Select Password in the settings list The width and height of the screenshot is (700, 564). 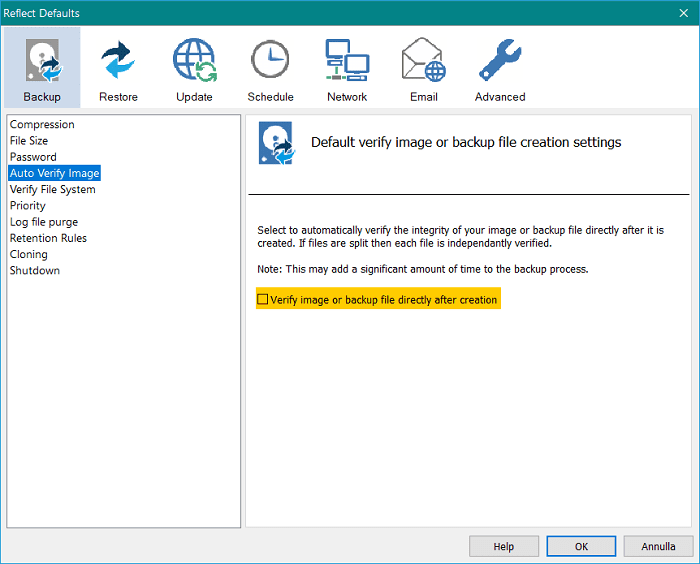[x=33, y=157]
